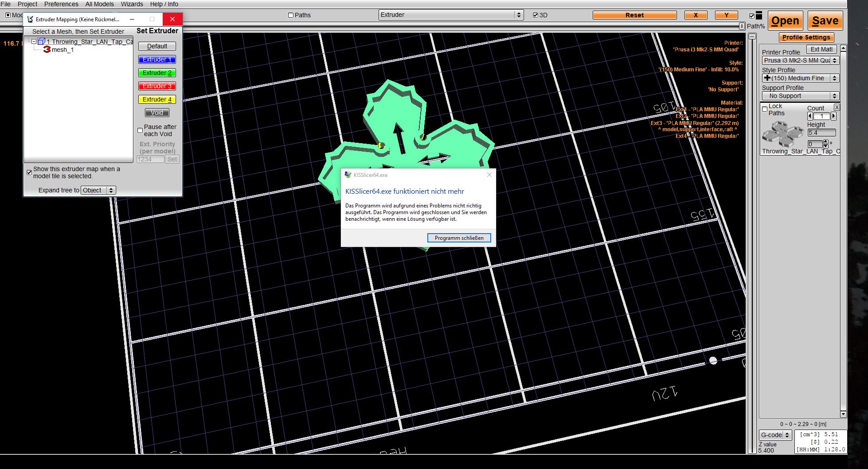Open the All Models menu
Image resolution: width=868 pixels, height=469 pixels.
point(99,4)
